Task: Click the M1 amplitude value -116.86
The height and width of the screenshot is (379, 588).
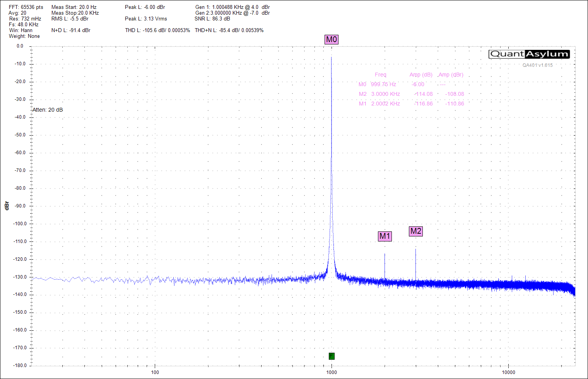Action: 423,104
